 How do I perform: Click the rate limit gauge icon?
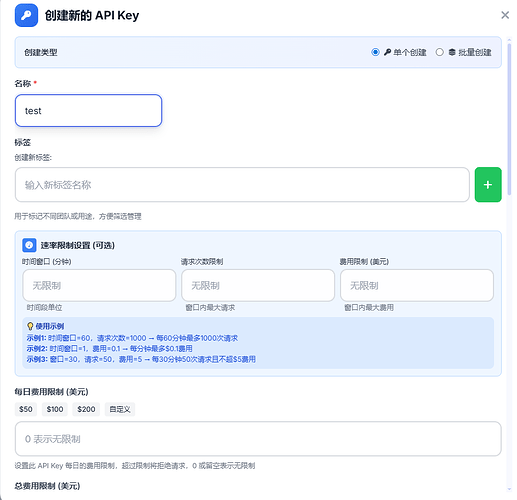[29, 245]
